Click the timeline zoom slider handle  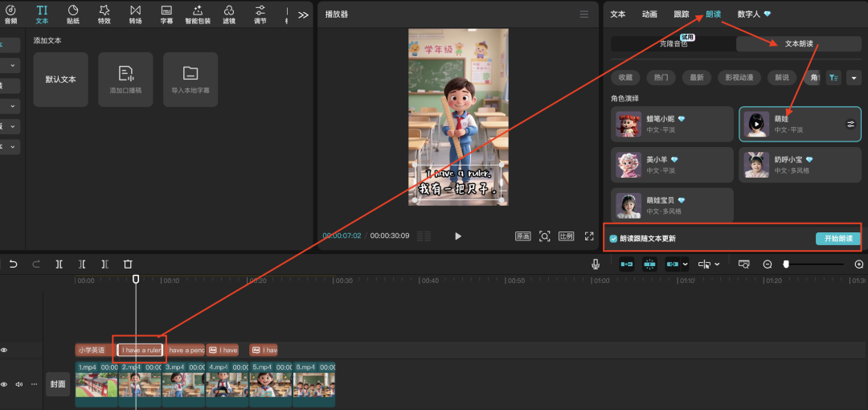coord(786,264)
